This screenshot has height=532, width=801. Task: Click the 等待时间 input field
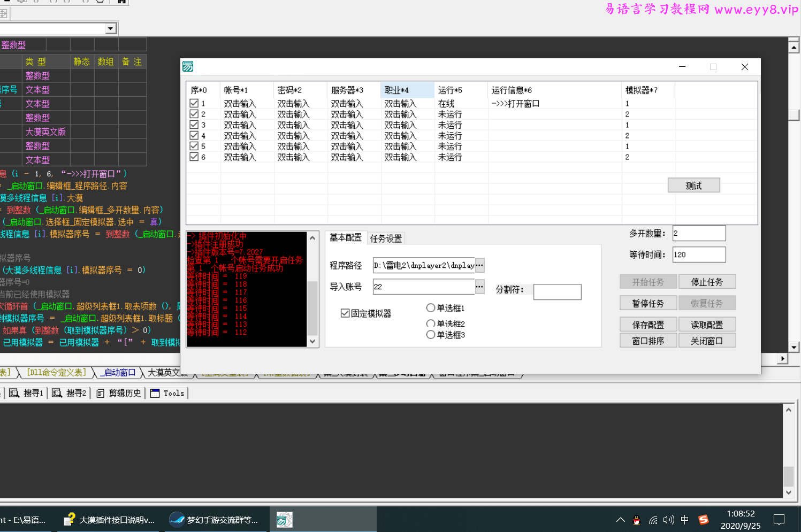point(699,255)
